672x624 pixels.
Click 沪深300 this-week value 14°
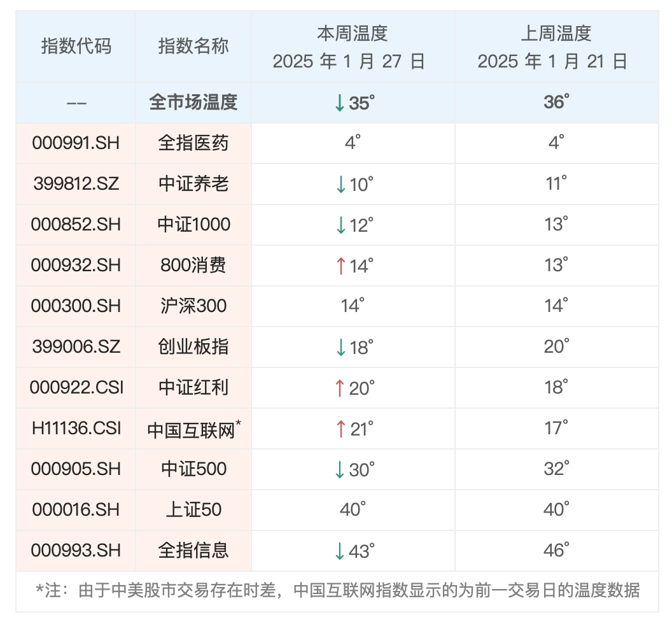click(353, 306)
